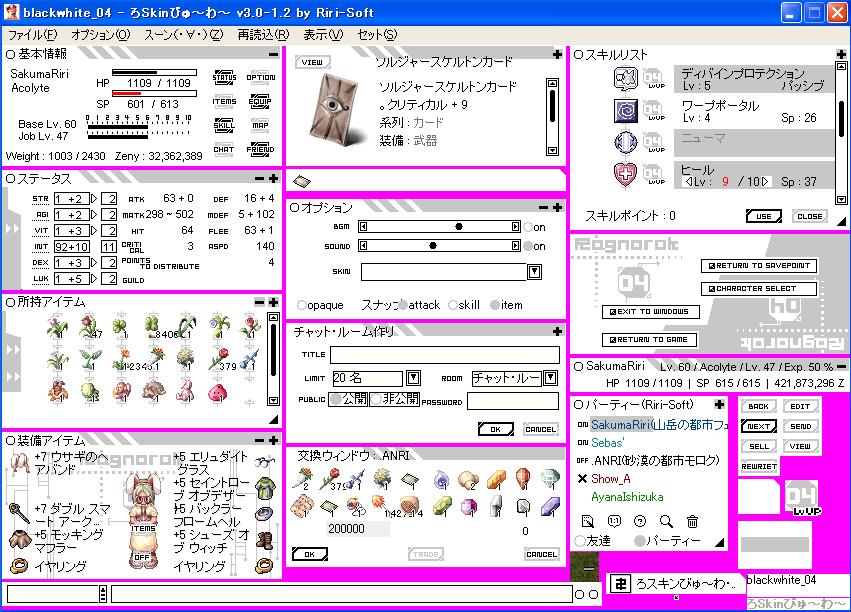Image resolution: width=851 pixels, height=612 pixels.
Task: Collapse the 基本情報 panel with minus button
Action: (x=273, y=54)
